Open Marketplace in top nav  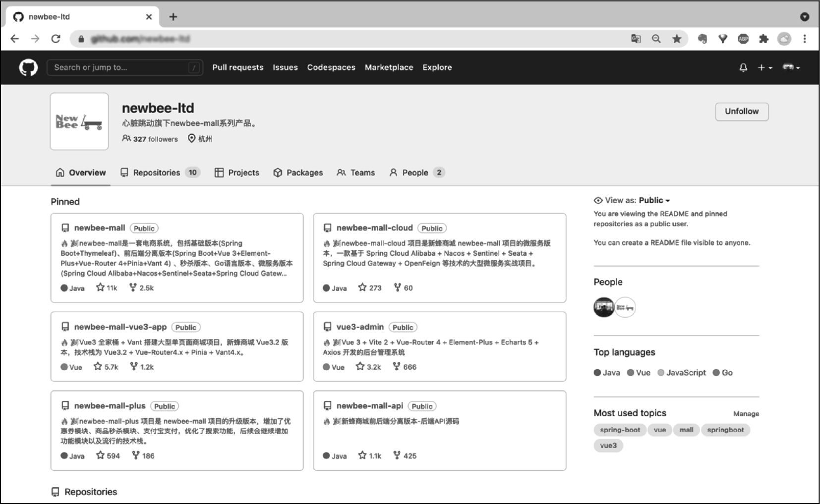pyautogui.click(x=389, y=67)
